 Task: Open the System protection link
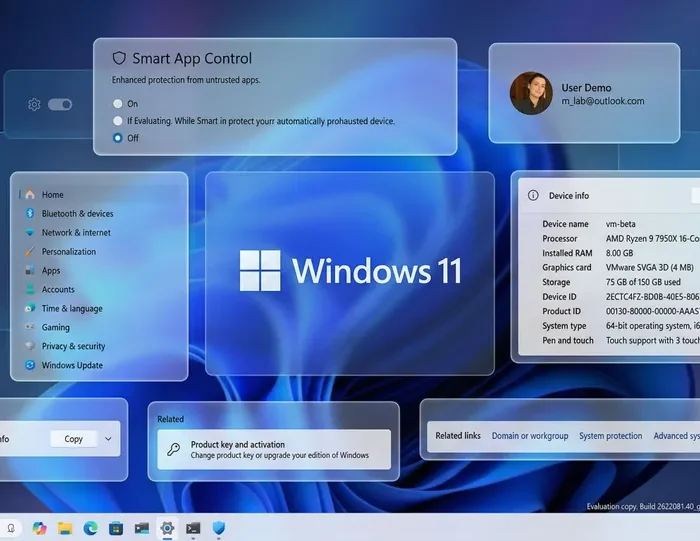[x=610, y=436]
